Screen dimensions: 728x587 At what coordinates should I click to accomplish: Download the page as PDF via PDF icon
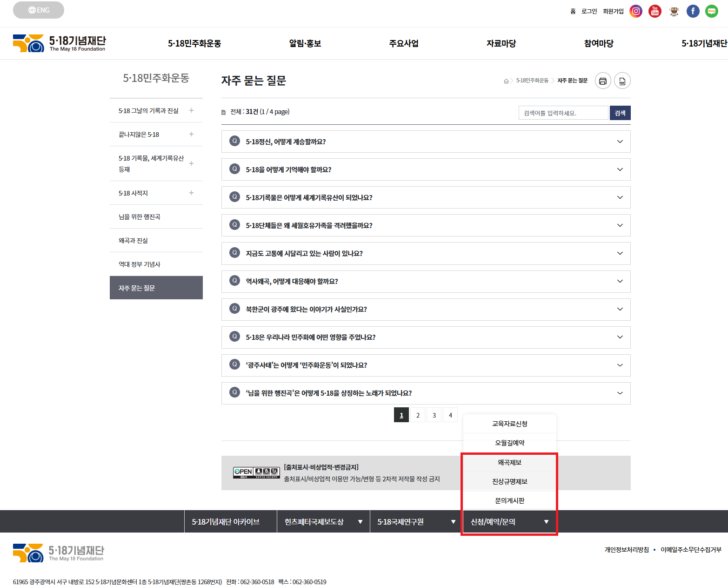click(x=622, y=81)
